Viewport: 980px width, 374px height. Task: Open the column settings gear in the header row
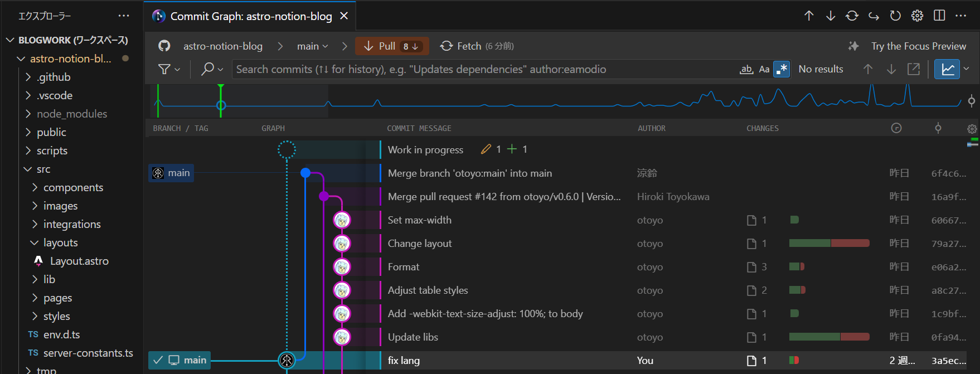coord(972,129)
